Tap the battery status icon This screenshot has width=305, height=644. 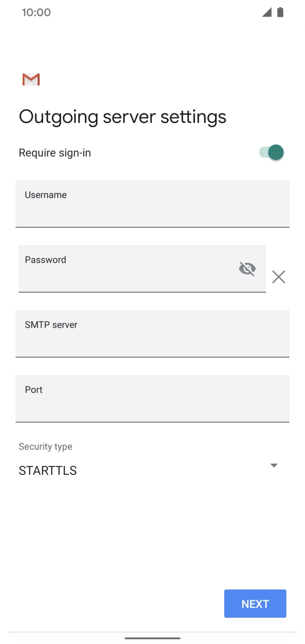click(x=280, y=12)
